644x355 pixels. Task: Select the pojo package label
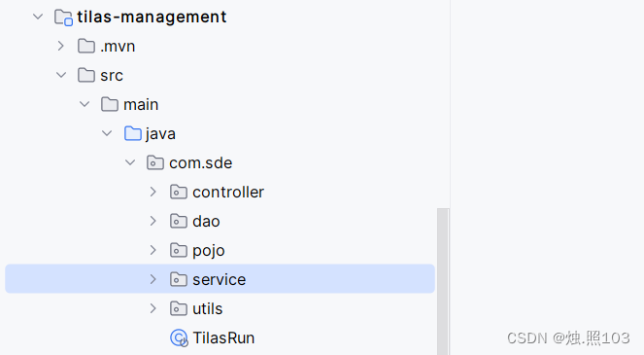coord(209,251)
